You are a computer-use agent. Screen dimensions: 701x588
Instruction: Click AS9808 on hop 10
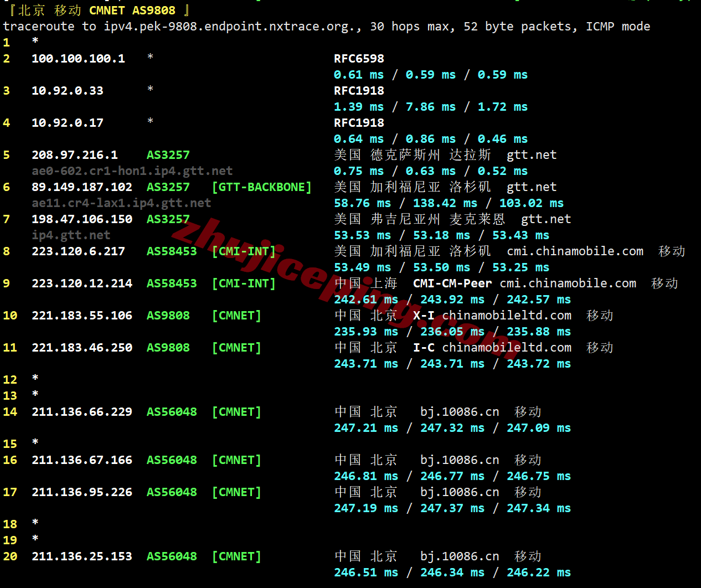(x=168, y=316)
